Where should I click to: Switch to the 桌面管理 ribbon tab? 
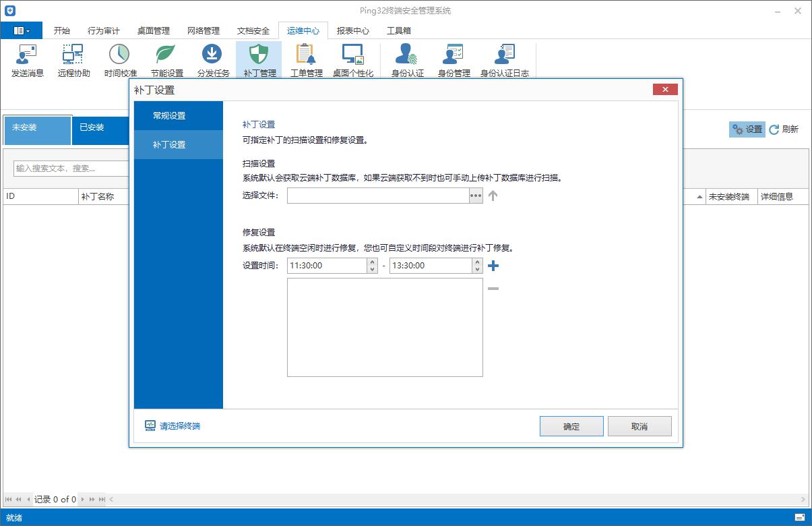154,30
